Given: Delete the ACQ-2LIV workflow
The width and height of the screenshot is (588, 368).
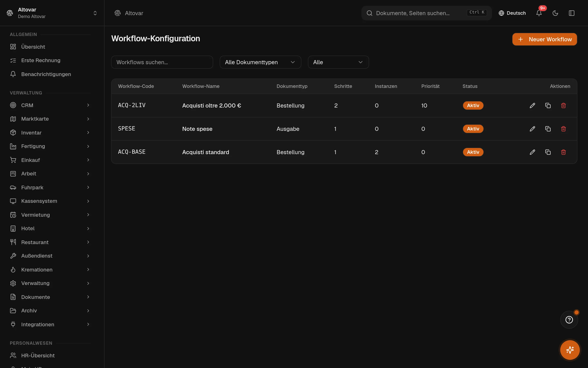Looking at the screenshot, I should pyautogui.click(x=563, y=105).
